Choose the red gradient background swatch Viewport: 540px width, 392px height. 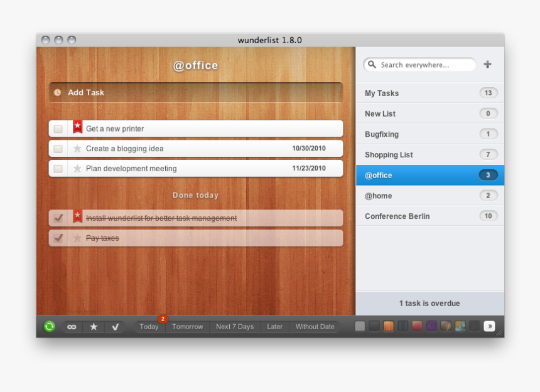(417, 326)
